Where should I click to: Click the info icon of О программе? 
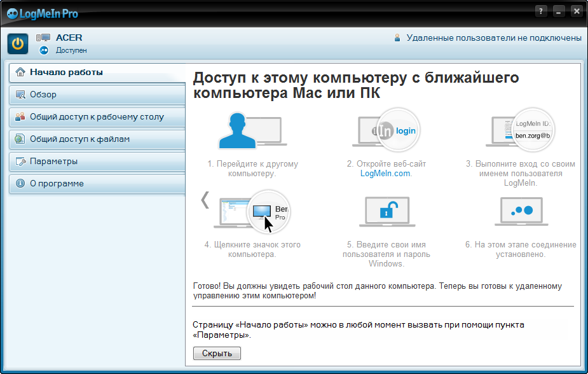coord(20,183)
